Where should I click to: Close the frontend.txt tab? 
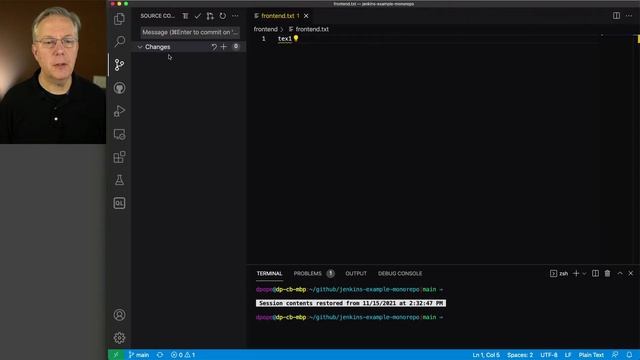point(306,16)
